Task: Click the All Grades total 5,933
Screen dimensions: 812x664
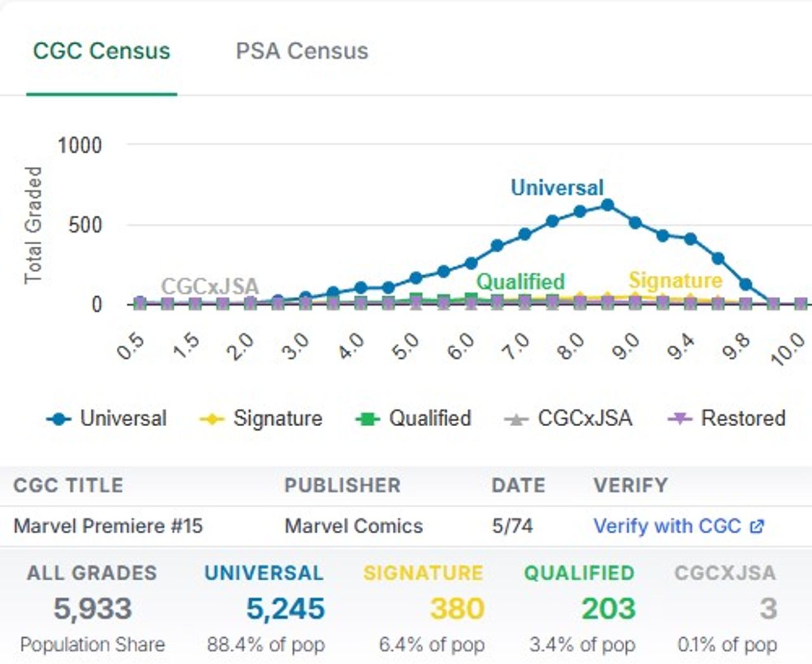Action: tap(93, 609)
